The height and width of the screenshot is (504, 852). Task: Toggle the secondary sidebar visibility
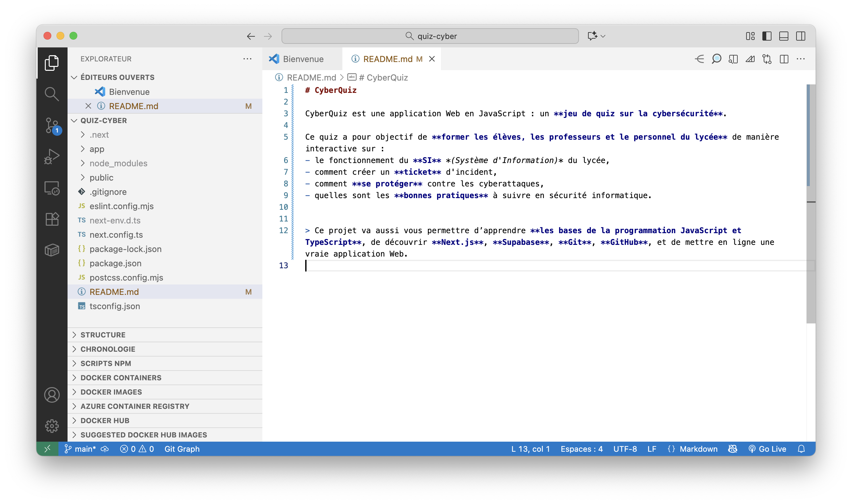(800, 36)
